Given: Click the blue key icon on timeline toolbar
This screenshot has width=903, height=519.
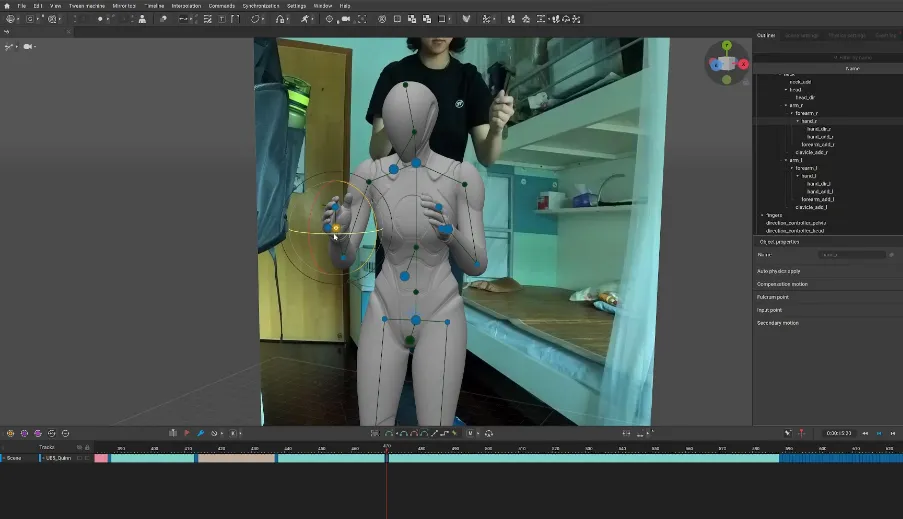Looking at the screenshot, I should coord(200,433).
